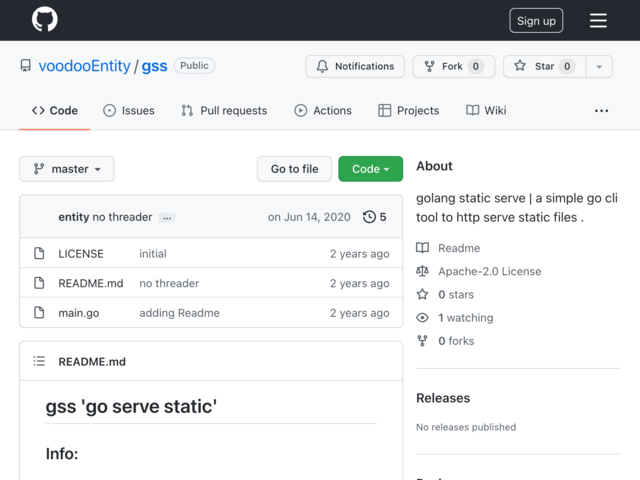Open the latest commit 'no threader' in header
The image size is (640, 480).
122,217
